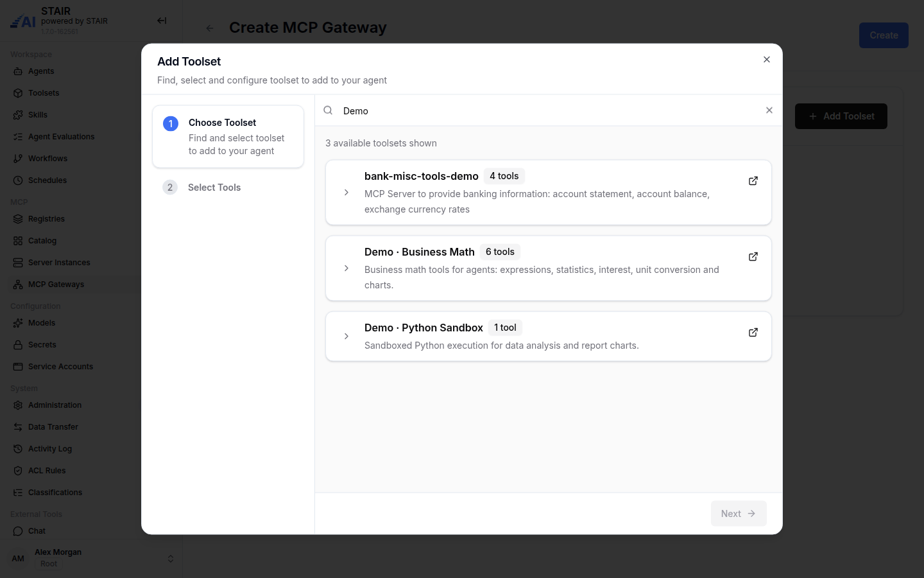Click the Server Instances icon
The height and width of the screenshot is (578, 924).
(18, 263)
